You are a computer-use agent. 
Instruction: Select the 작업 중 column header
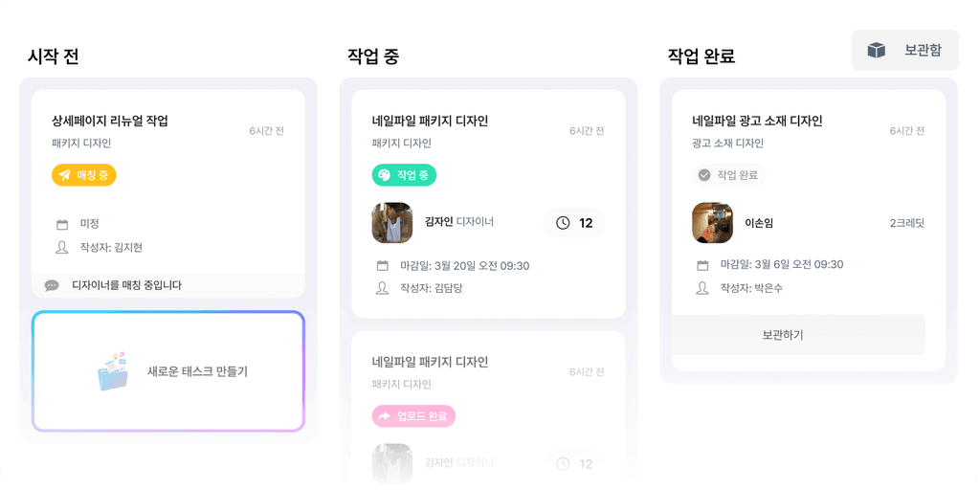373,56
